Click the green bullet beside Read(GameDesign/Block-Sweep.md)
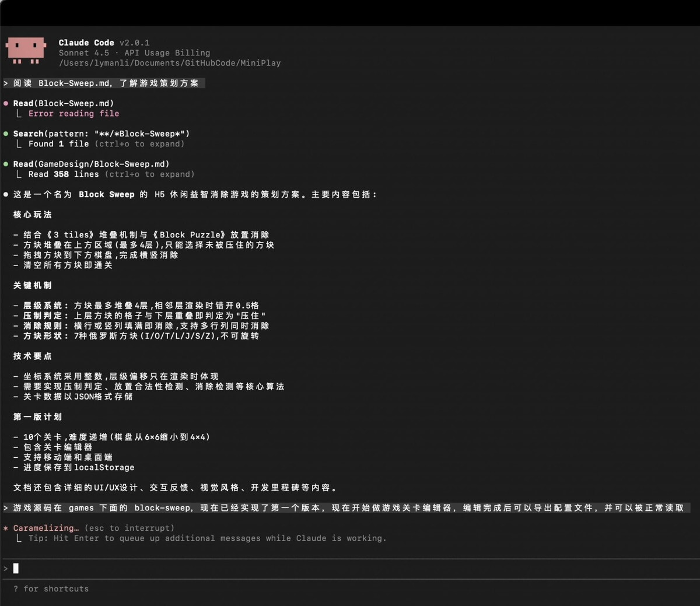700x606 pixels. click(x=6, y=164)
